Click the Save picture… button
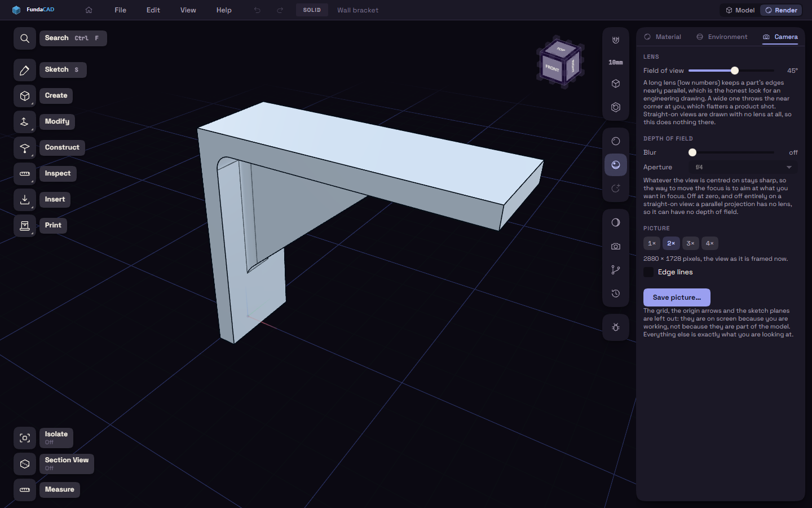Screen dimensions: 812x508 677,297
